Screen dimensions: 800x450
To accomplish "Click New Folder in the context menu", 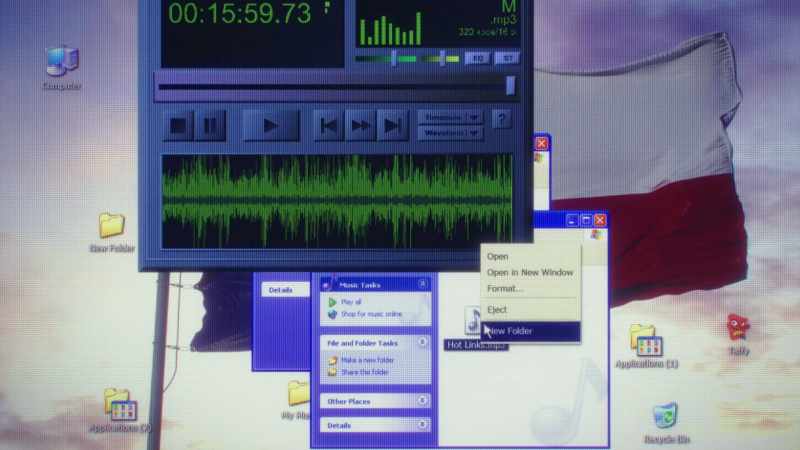I will pos(531,331).
